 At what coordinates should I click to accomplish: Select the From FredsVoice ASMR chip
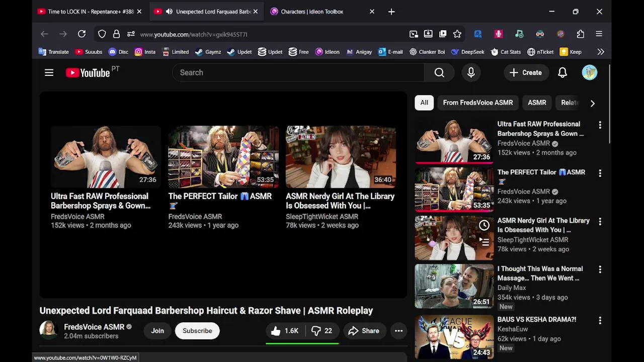coord(478,103)
